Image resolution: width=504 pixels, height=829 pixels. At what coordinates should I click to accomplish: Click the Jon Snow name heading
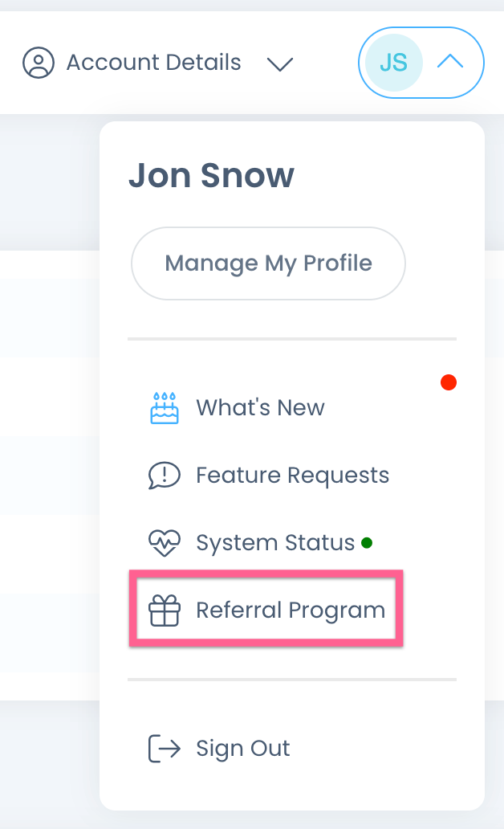211,175
